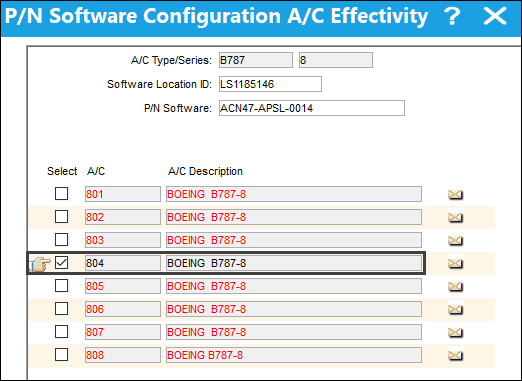Image resolution: width=522 pixels, height=381 pixels.
Task: Close the A/C Effectivity window
Action: pyautogui.click(x=495, y=16)
